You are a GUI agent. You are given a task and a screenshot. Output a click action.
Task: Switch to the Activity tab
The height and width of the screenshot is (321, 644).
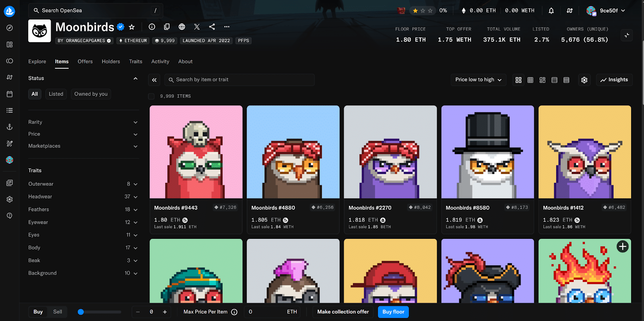160,62
